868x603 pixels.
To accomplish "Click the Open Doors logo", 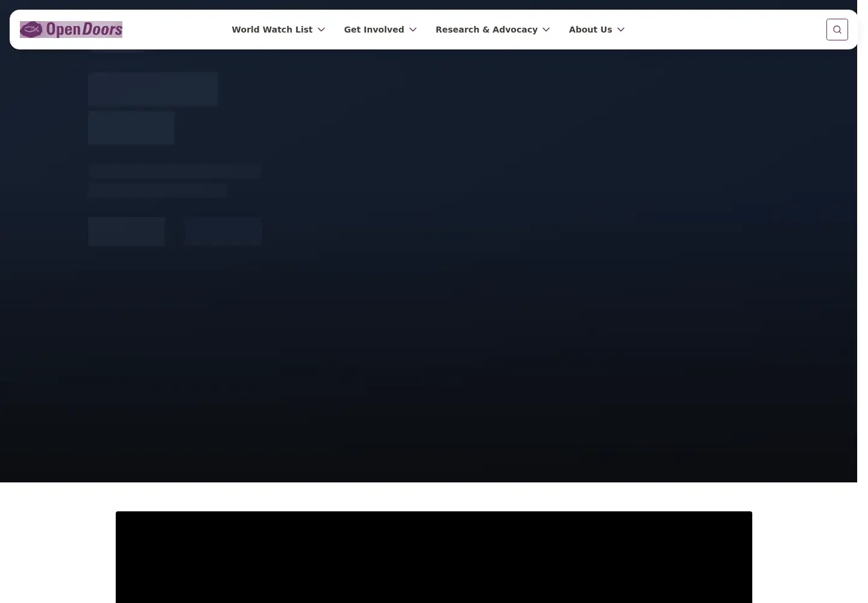I will click(71, 30).
